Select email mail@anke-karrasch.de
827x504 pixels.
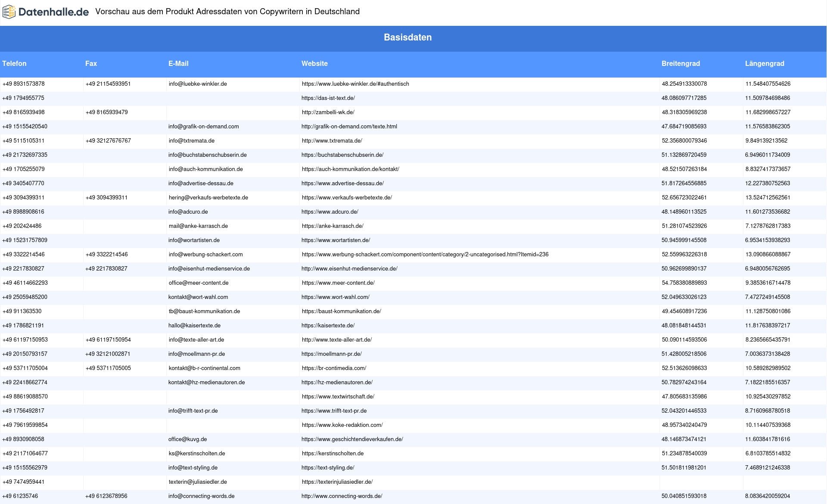click(x=198, y=226)
